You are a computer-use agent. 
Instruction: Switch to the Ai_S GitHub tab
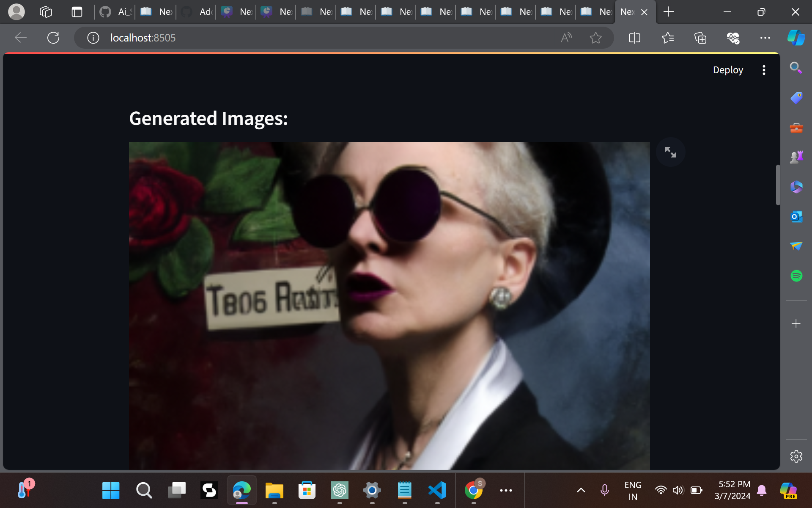point(115,12)
